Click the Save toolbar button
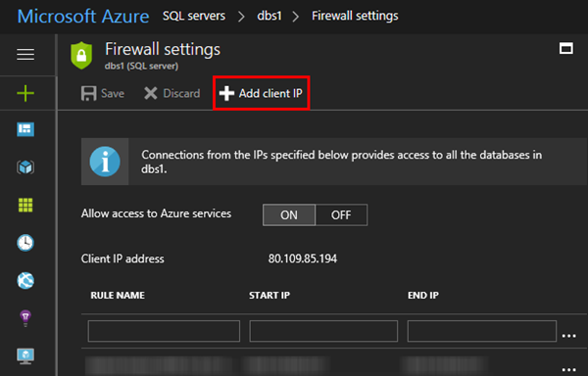 (x=102, y=93)
